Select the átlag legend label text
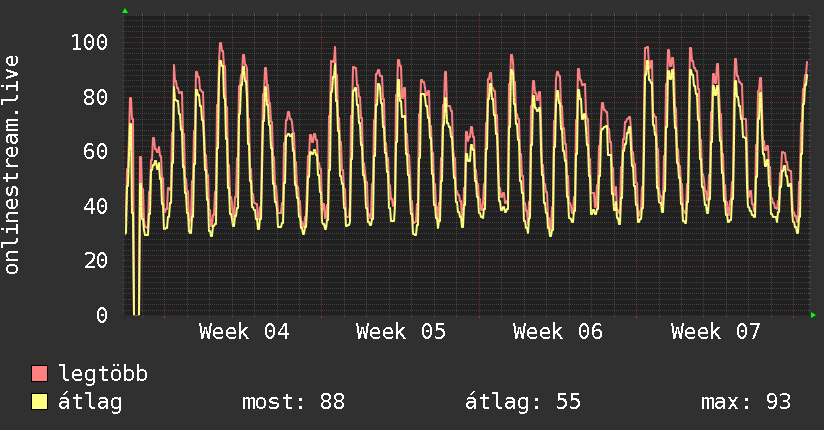This screenshot has height=430, width=824. click(x=91, y=402)
